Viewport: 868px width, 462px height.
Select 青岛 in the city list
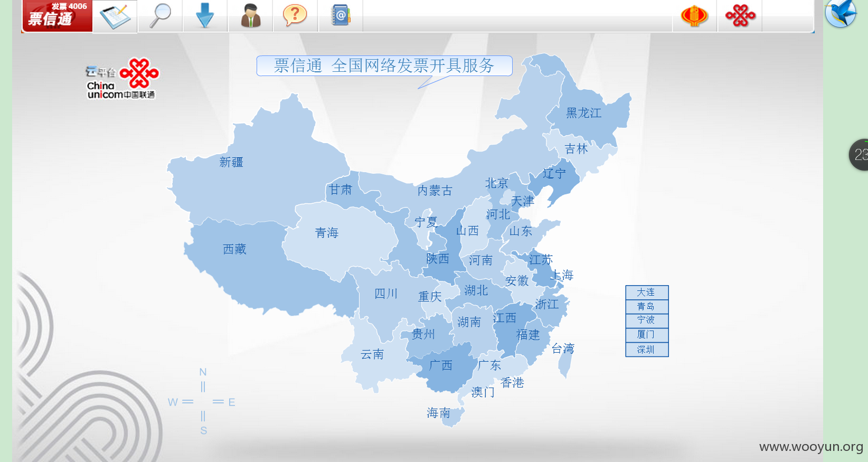click(647, 306)
